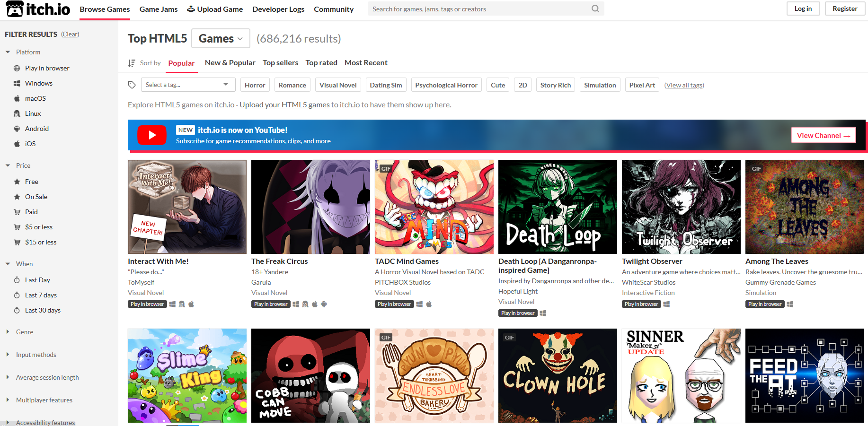Click the Last Day stopwatch icon
Viewport: 868px width, 426px height.
tap(17, 280)
